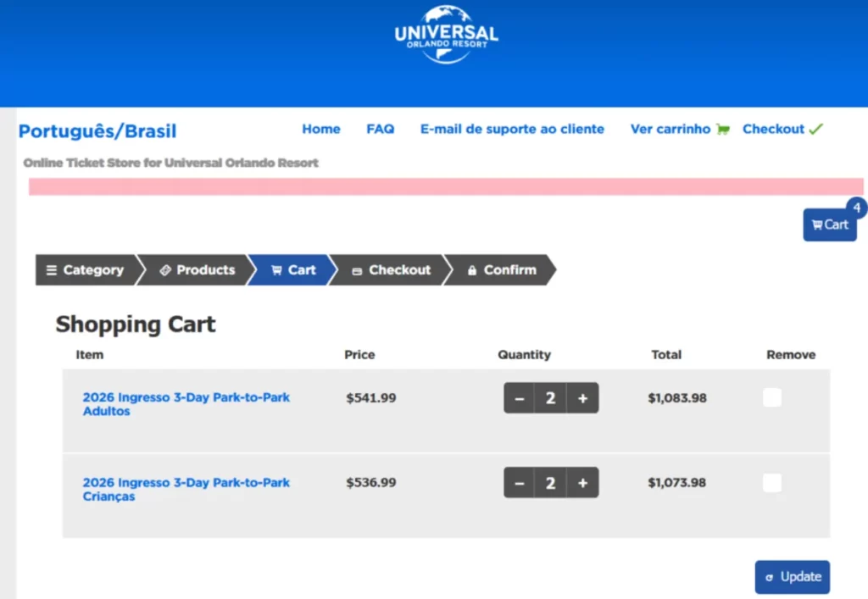Viewport: 868px width, 599px height.
Task: Increase adult ticket quantity with plus button
Action: click(582, 397)
